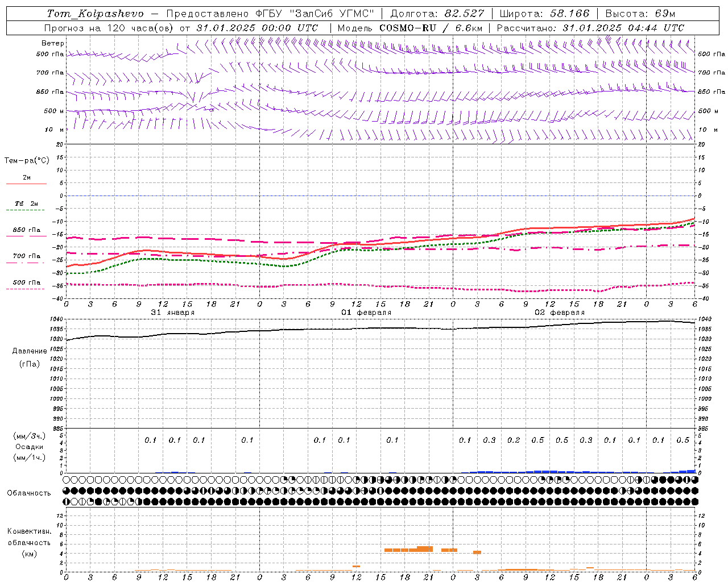728x582 pixels.
Task: Click the Конвективн. облачность panel label
Action: (29, 537)
